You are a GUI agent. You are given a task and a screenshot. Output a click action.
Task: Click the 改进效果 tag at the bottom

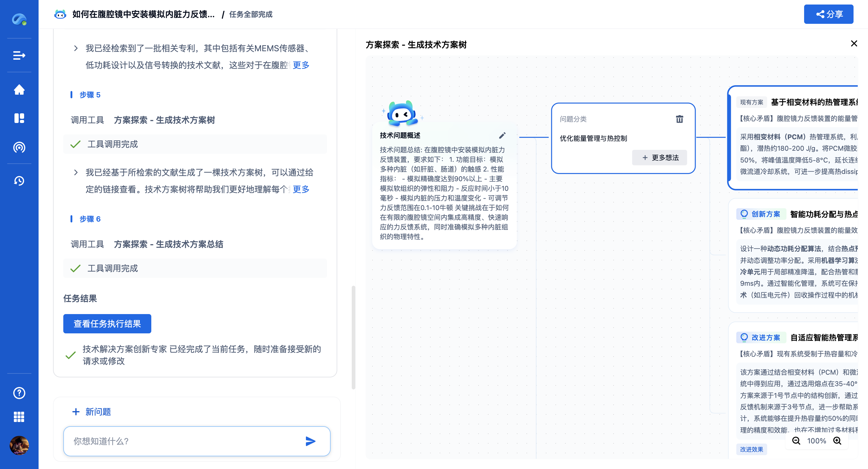click(x=751, y=449)
